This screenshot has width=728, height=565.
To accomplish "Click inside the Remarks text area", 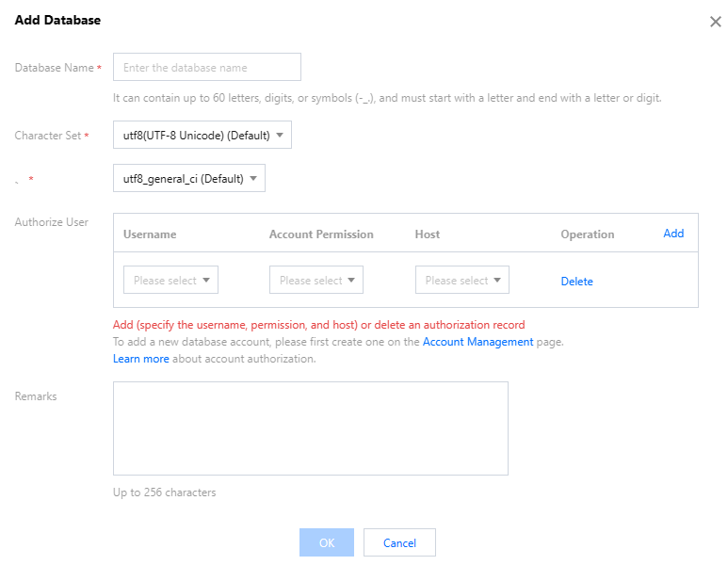I will click(310, 428).
